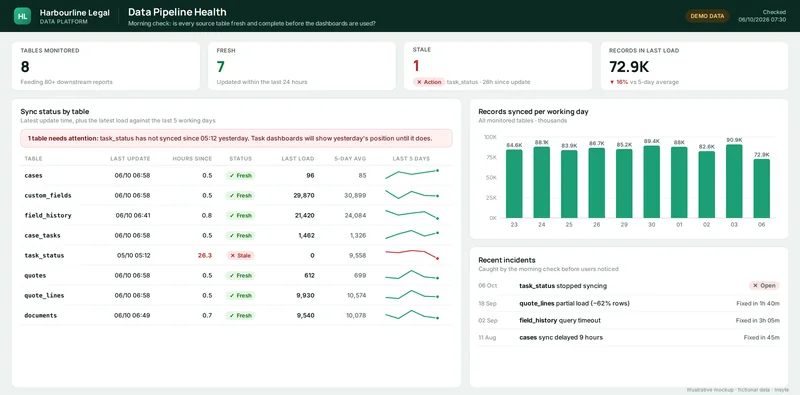This screenshot has width=800, height=395.
Task: Click the Open badge on 06 Oct incident
Action: click(764, 286)
